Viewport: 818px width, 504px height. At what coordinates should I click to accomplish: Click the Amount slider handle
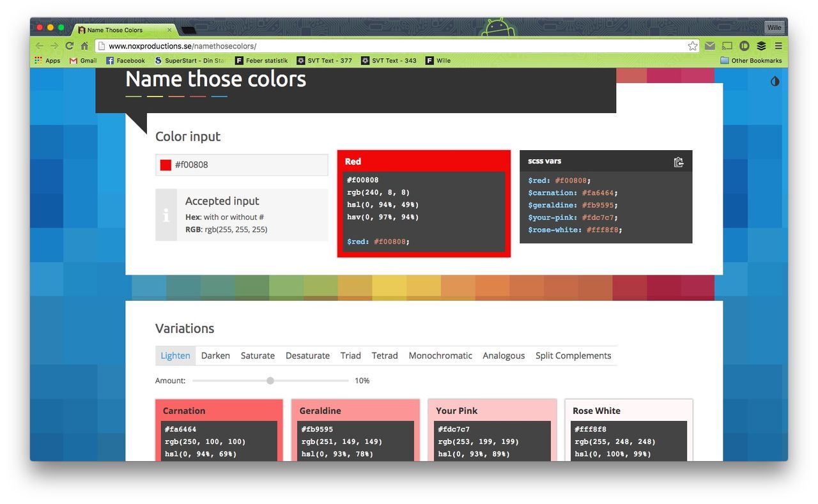pyautogui.click(x=270, y=381)
